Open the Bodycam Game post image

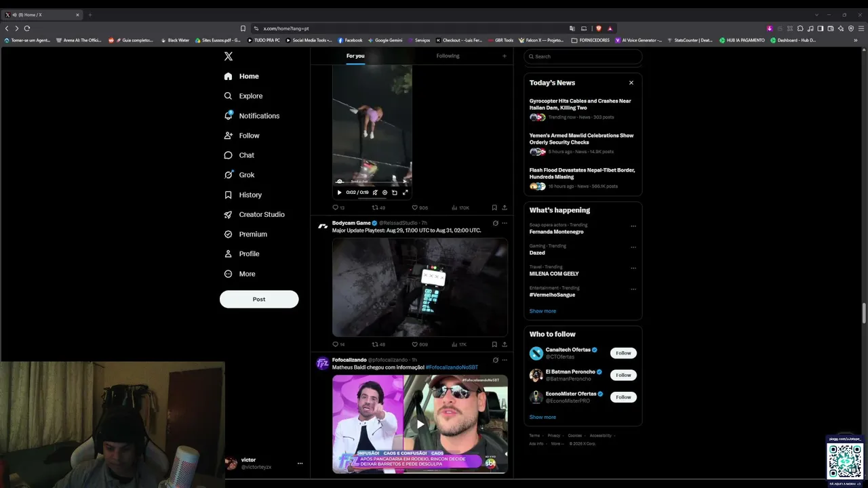click(420, 287)
